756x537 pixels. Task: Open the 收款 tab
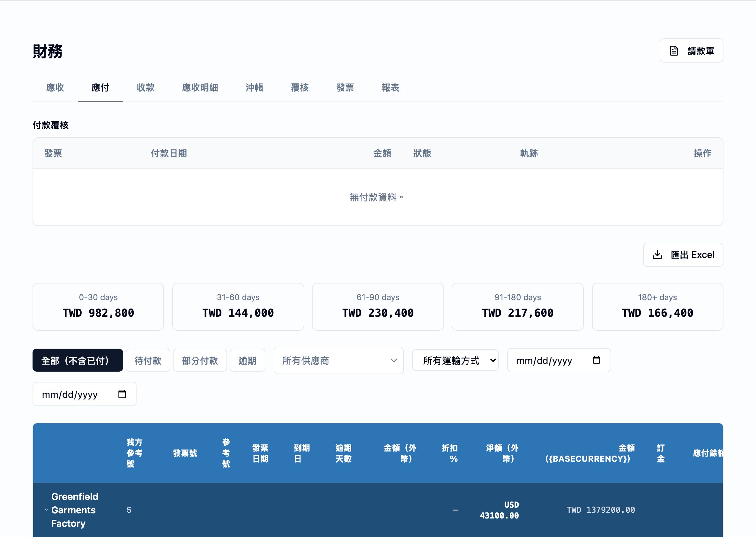(146, 87)
